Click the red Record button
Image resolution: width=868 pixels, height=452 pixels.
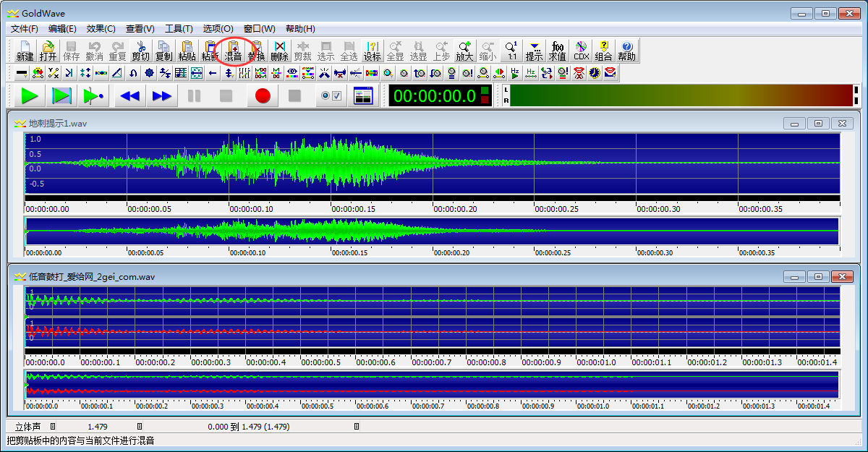263,95
